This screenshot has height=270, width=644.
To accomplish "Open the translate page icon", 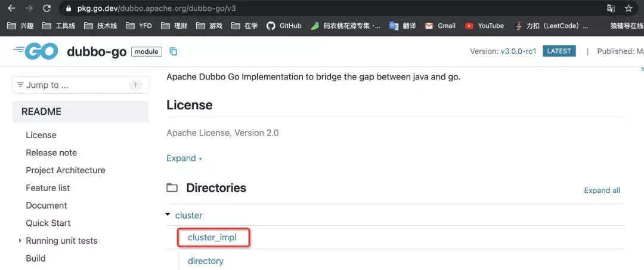I will click(x=611, y=8).
